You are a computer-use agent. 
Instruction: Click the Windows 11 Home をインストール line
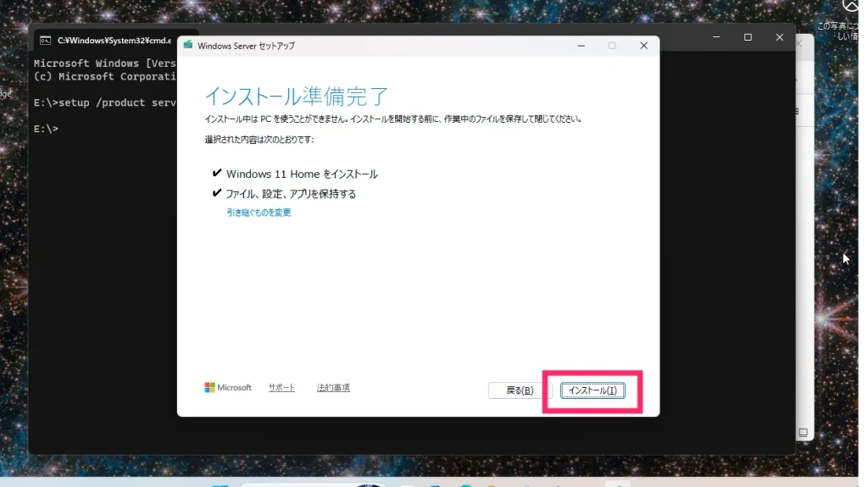tap(302, 174)
